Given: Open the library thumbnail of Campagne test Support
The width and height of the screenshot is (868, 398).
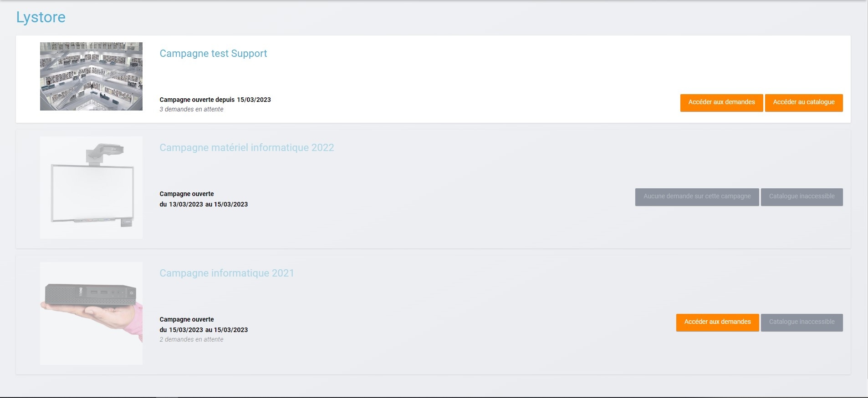Looking at the screenshot, I should 91,76.
